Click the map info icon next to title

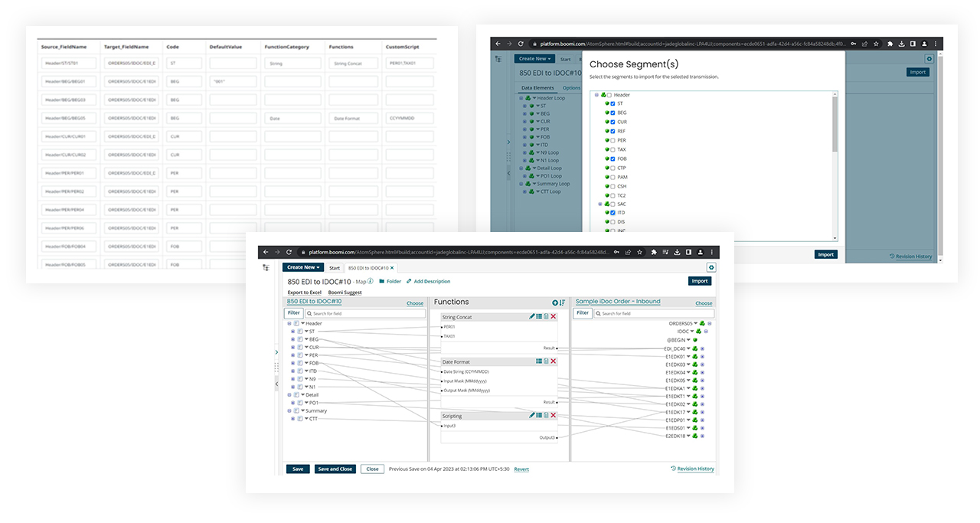point(371,281)
